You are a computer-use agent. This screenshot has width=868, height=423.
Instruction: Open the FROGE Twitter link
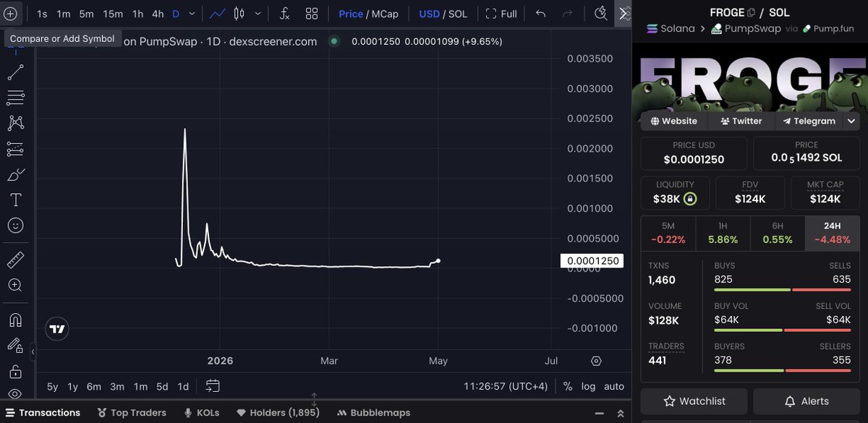coord(741,121)
